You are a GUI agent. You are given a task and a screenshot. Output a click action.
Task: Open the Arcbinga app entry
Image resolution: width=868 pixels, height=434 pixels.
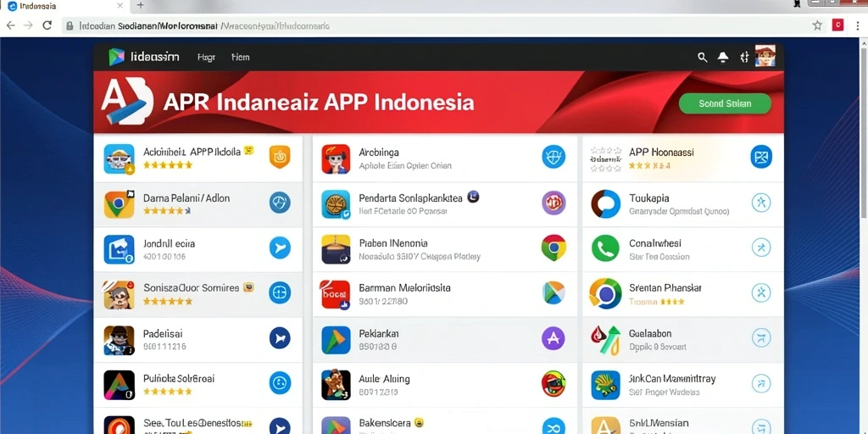[x=444, y=159]
